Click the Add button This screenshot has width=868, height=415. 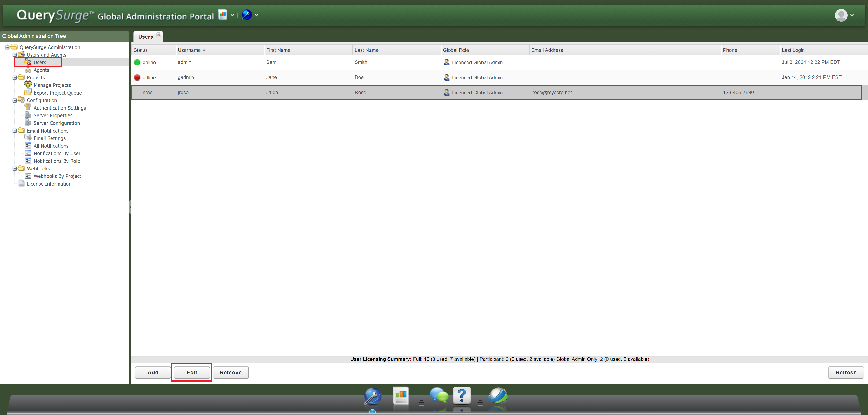pyautogui.click(x=153, y=372)
